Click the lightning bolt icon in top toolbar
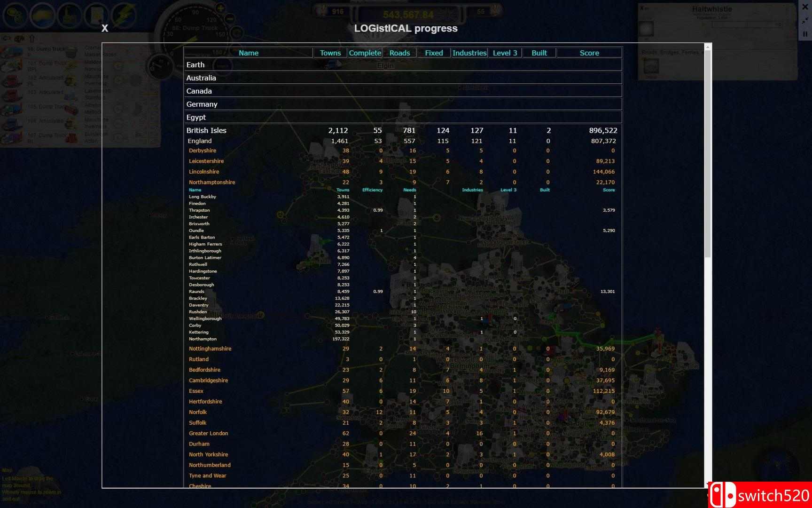The height and width of the screenshot is (508, 812). (x=123, y=15)
